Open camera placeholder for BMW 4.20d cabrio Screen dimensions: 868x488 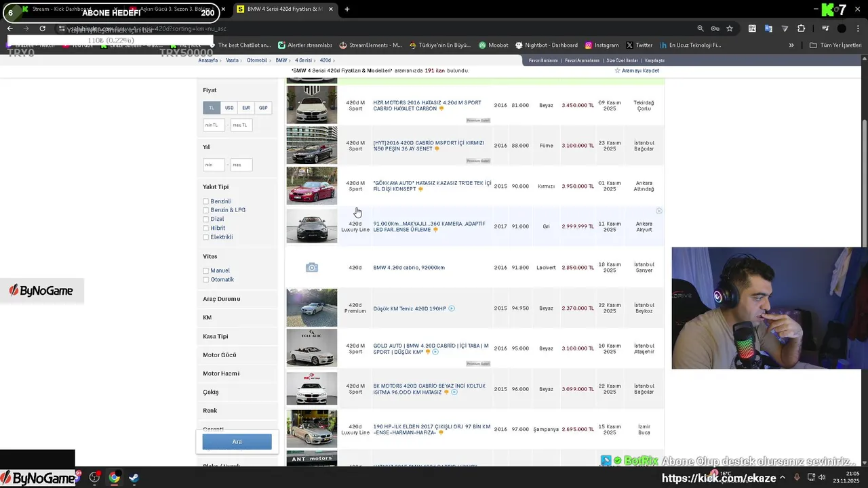pos(312,268)
